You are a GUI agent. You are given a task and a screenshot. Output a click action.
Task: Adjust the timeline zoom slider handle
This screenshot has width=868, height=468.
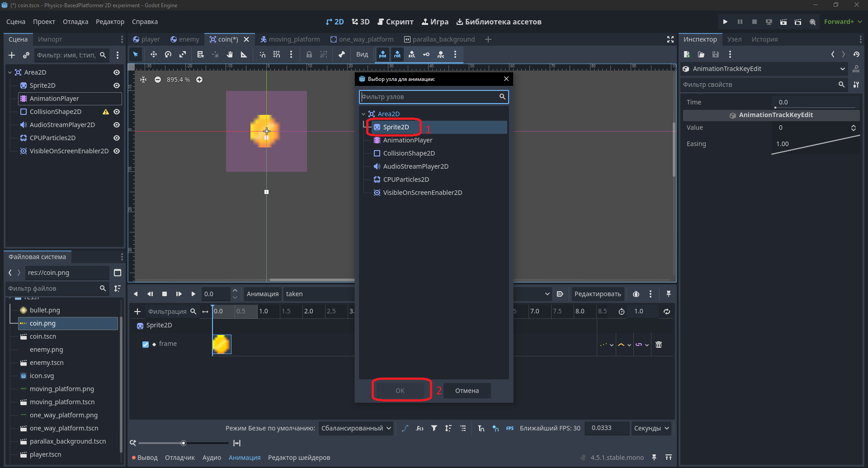coord(183,443)
